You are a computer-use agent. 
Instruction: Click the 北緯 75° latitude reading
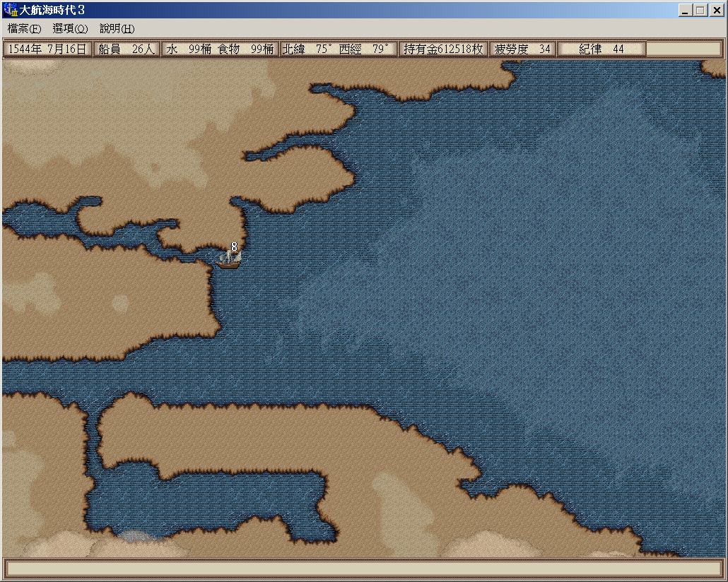(307, 49)
